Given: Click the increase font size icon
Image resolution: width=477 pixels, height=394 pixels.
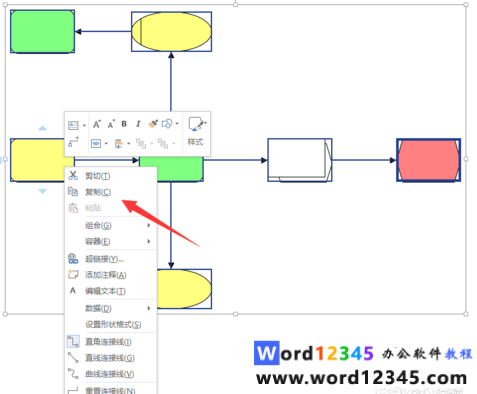Looking at the screenshot, I should click(97, 124).
